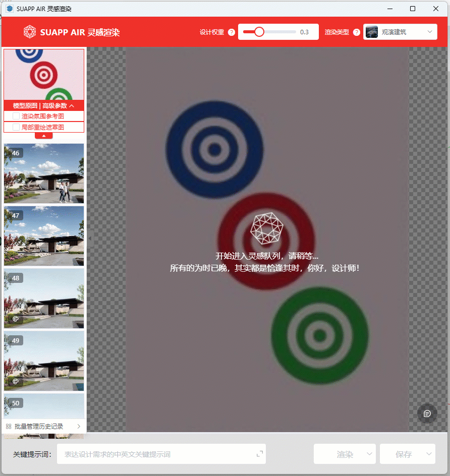Collapse 模型原图 | 高级参数 panel
The width and height of the screenshot is (450, 476).
44,106
